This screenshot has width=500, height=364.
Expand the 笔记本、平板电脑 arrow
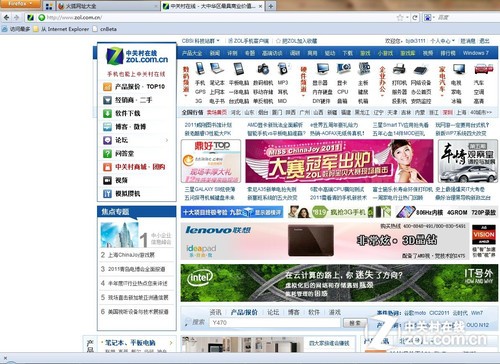171,343
